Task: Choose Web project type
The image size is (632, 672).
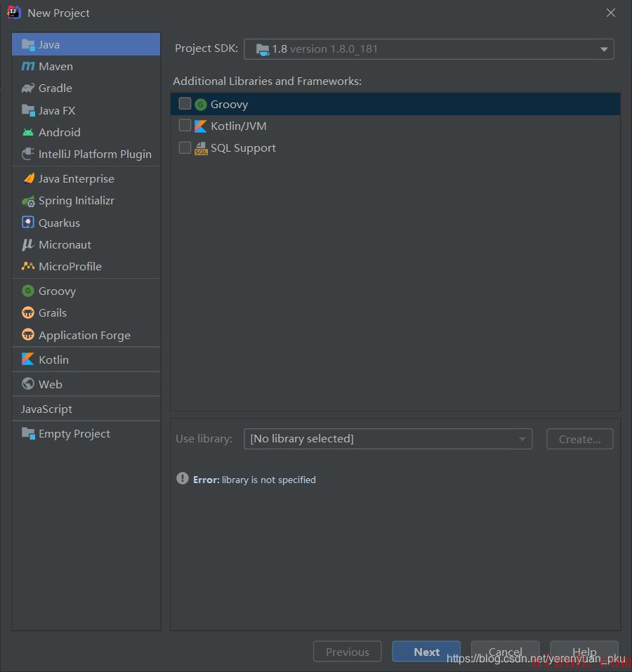Action: pyautogui.click(x=86, y=384)
